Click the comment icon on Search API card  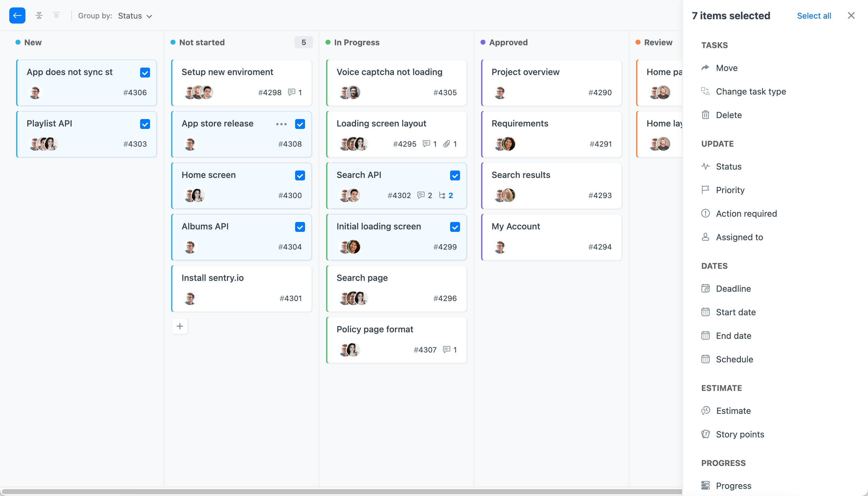tap(421, 195)
